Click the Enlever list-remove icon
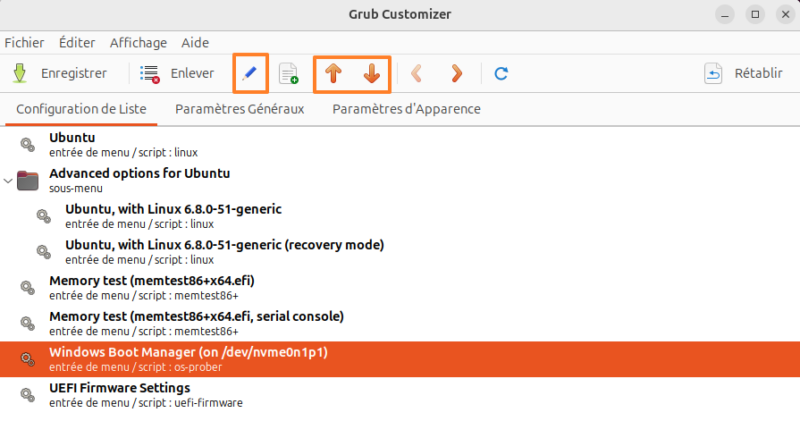The image size is (800, 421). coord(150,74)
